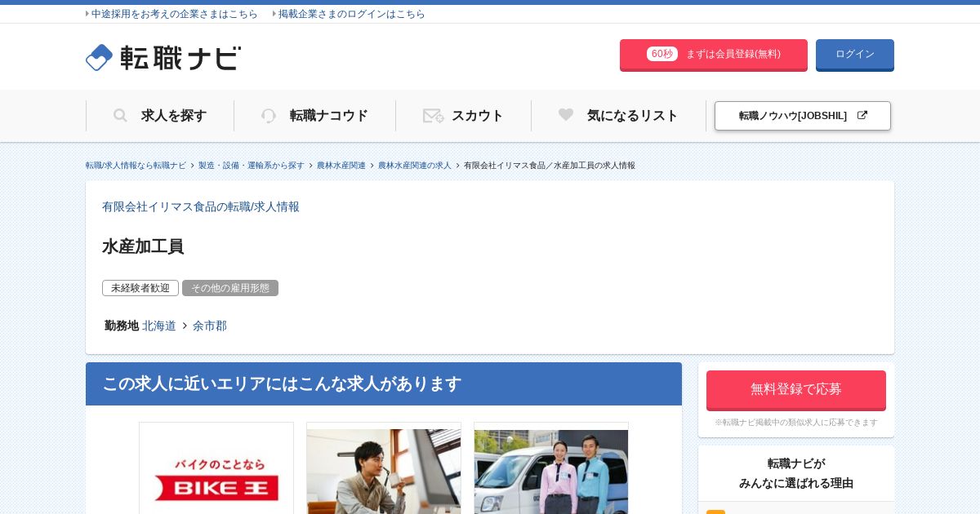Go to the 製造・設備・運輸系から探す breadcrumb
Image resolution: width=980 pixels, height=514 pixels.
pyautogui.click(x=252, y=166)
